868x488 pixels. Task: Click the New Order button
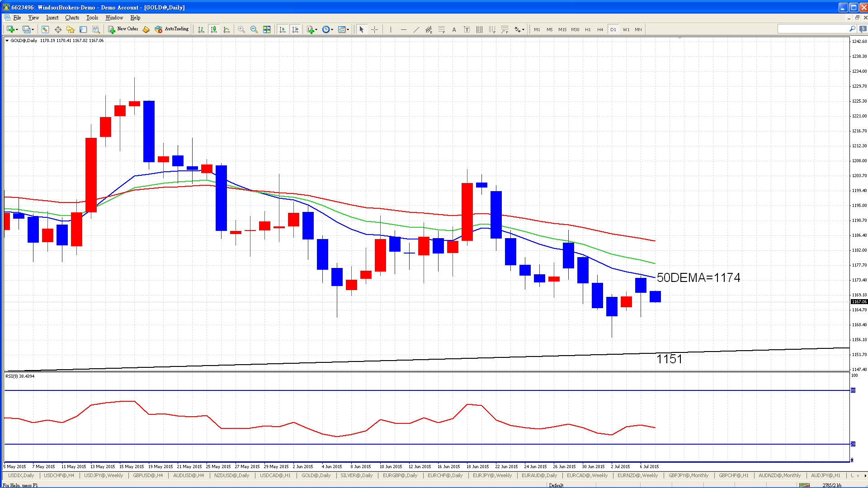coord(123,29)
